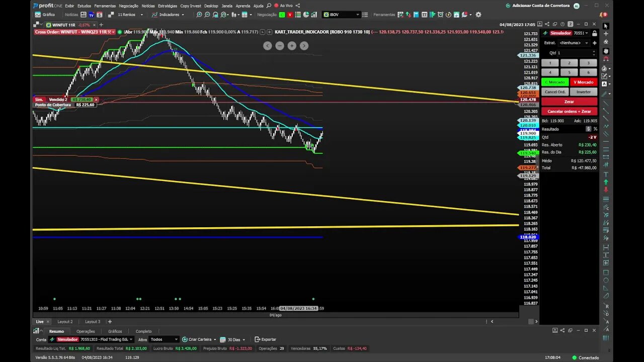Viewport: 644px width, 362px height.
Task: Switch to the Completo tab
Action: click(x=143, y=331)
